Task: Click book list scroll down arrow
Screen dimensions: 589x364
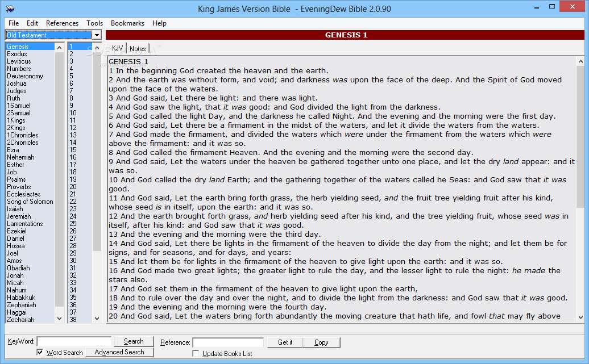Action: [x=59, y=319]
